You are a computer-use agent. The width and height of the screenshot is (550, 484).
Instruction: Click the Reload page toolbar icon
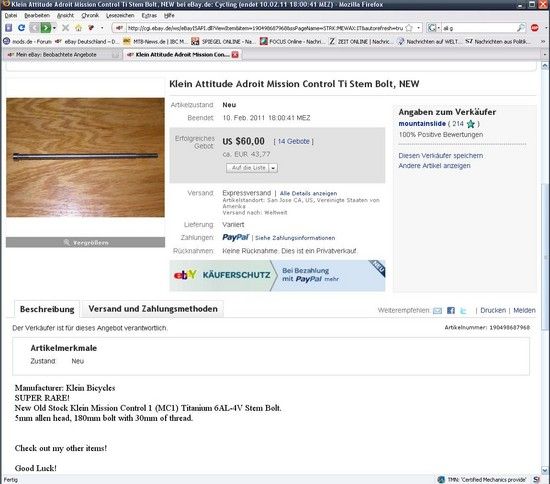tap(21, 28)
